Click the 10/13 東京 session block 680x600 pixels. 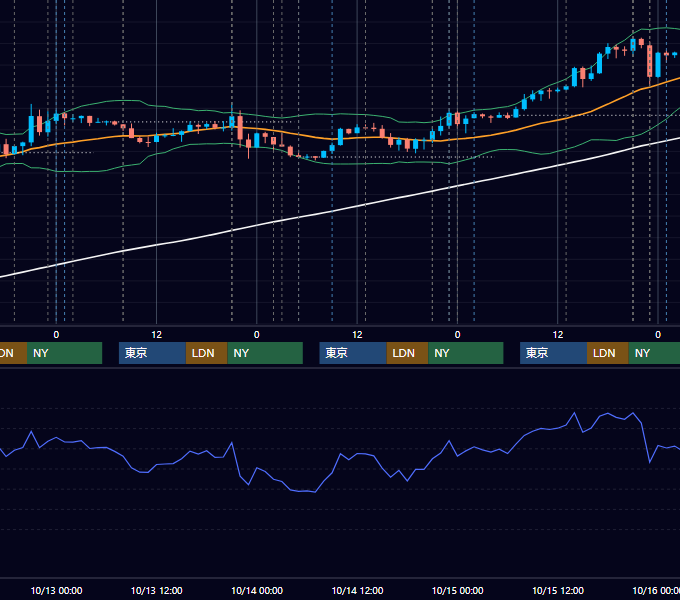(x=152, y=353)
